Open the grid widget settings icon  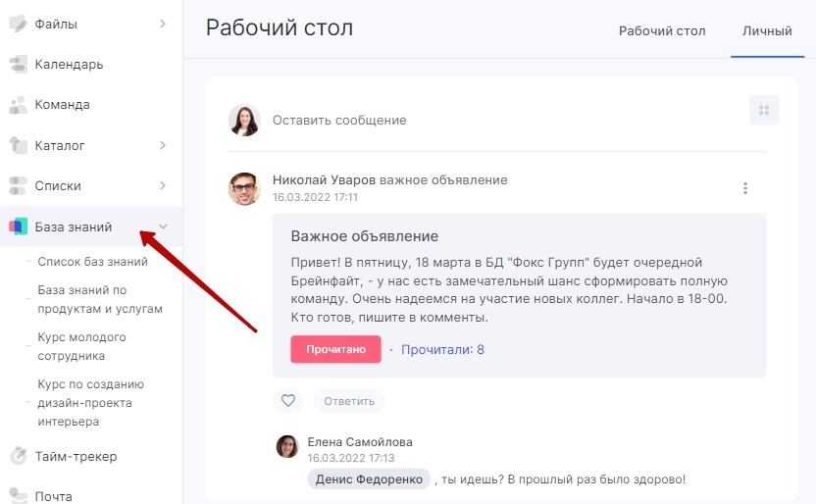click(x=763, y=110)
